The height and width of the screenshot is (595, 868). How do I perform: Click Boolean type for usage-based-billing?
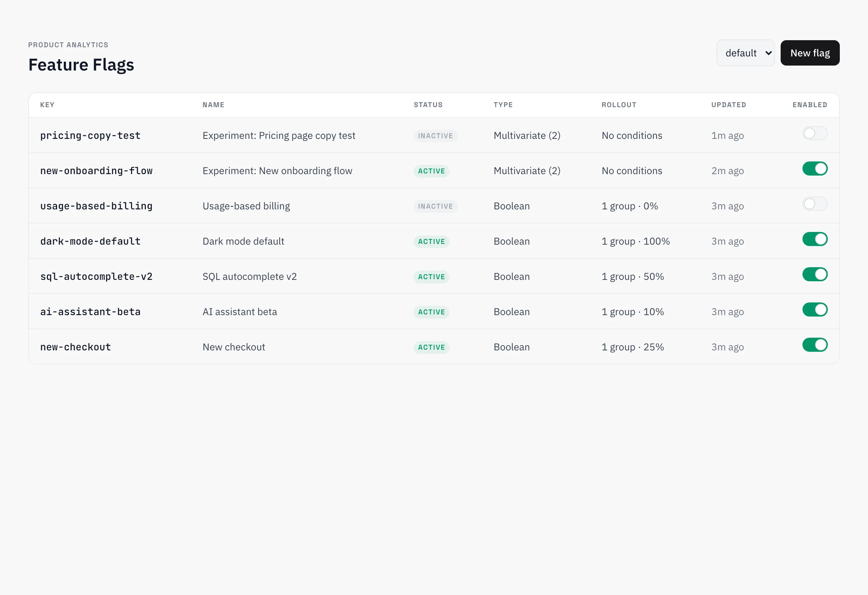point(512,206)
